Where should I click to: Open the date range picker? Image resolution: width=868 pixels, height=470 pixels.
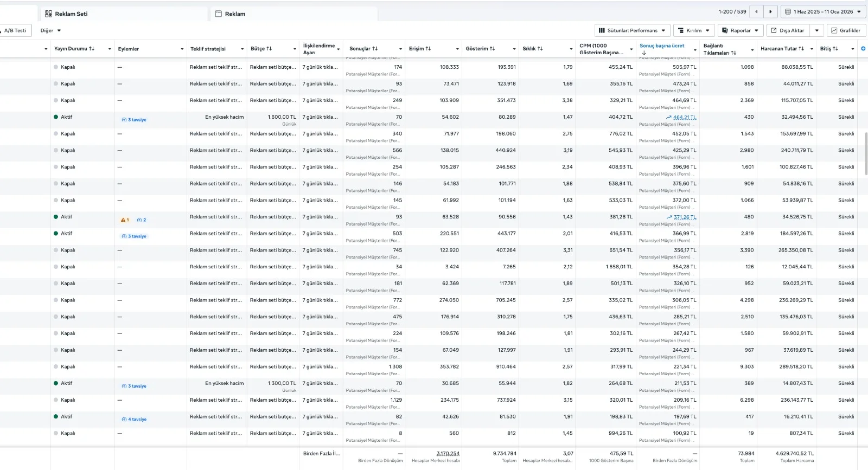(823, 11)
